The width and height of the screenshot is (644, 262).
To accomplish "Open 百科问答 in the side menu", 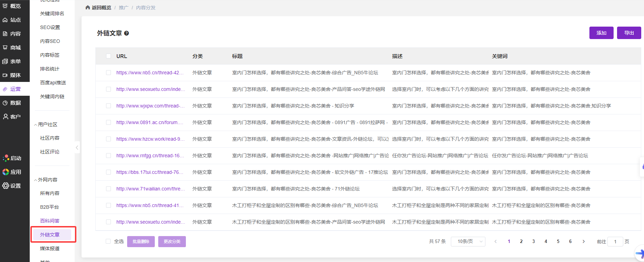I will click(x=50, y=221).
